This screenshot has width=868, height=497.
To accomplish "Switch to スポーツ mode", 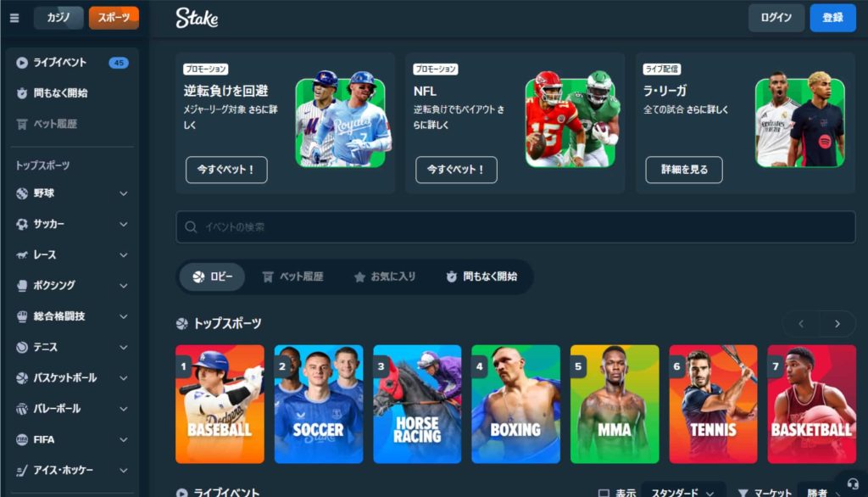I will 114,18.
